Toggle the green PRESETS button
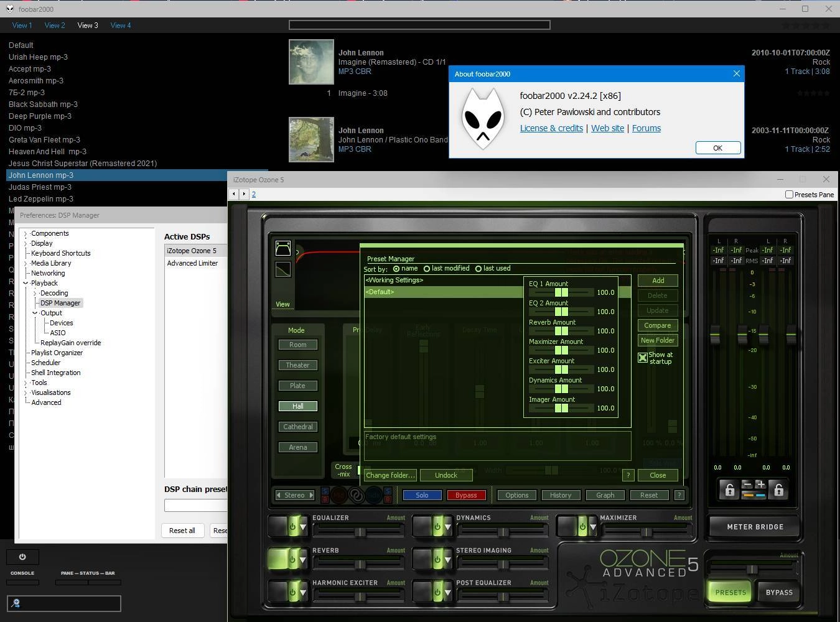Screen dimensions: 840x622 click(x=730, y=592)
